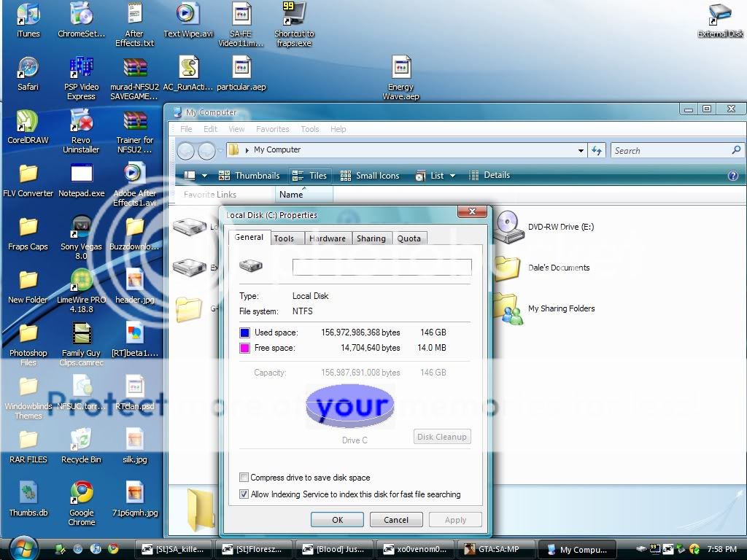Click the Search box in My Computer

(677, 150)
